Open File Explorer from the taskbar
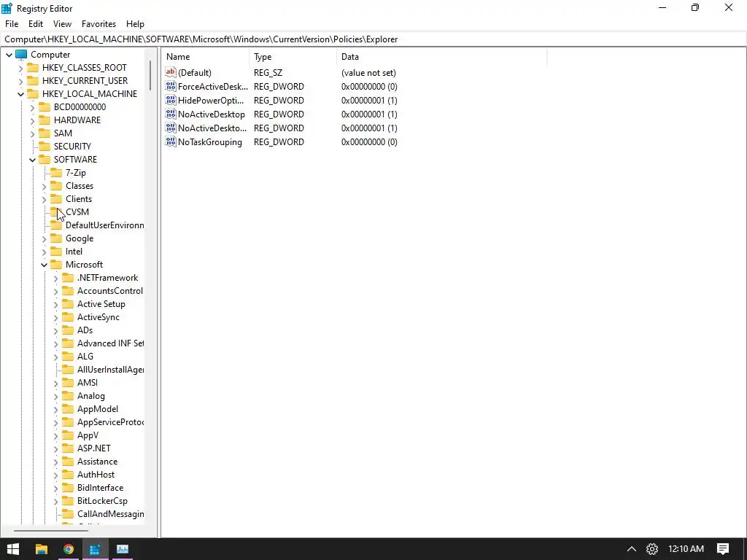 click(x=42, y=549)
